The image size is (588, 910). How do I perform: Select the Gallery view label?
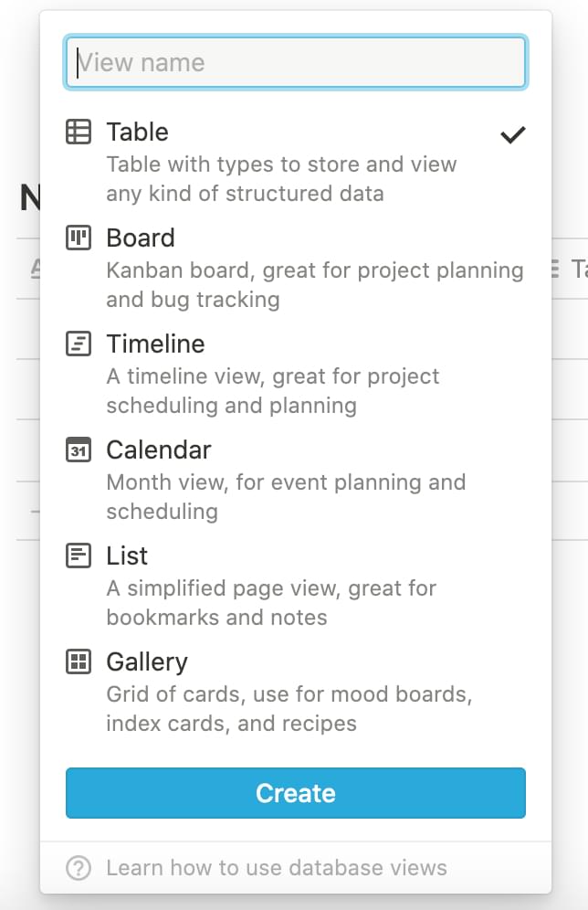(x=146, y=662)
